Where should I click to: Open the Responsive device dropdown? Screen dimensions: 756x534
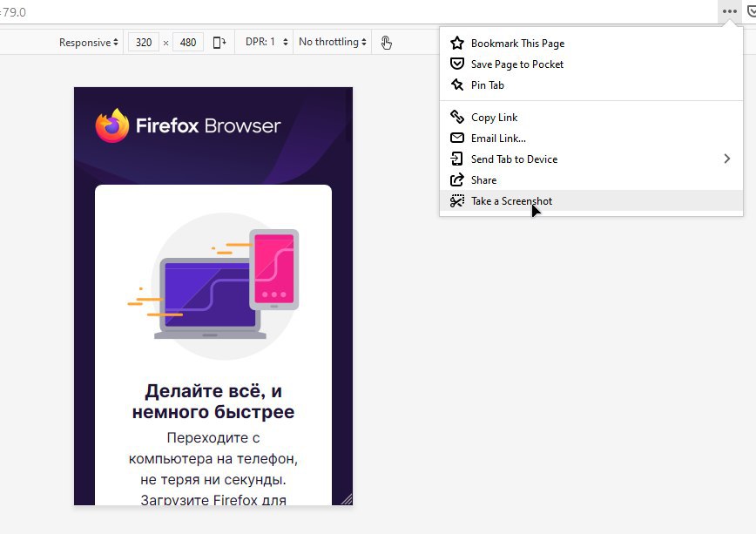click(x=88, y=43)
